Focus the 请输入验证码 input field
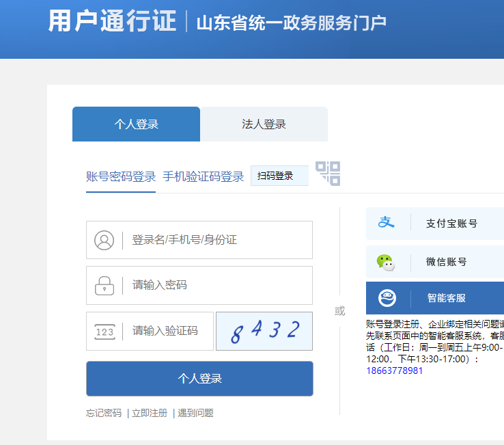Viewport: 504px width, 445px height. tap(168, 332)
